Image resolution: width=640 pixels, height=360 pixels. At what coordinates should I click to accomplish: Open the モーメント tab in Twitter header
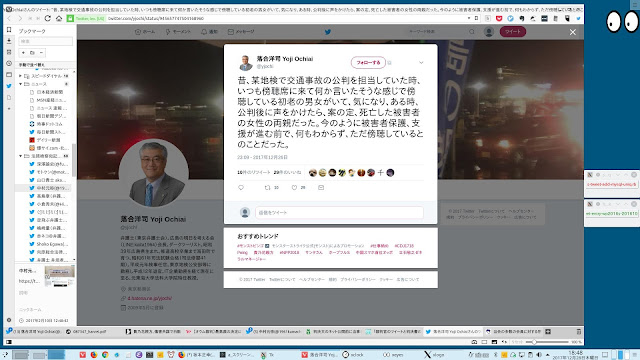pyautogui.click(x=178, y=31)
